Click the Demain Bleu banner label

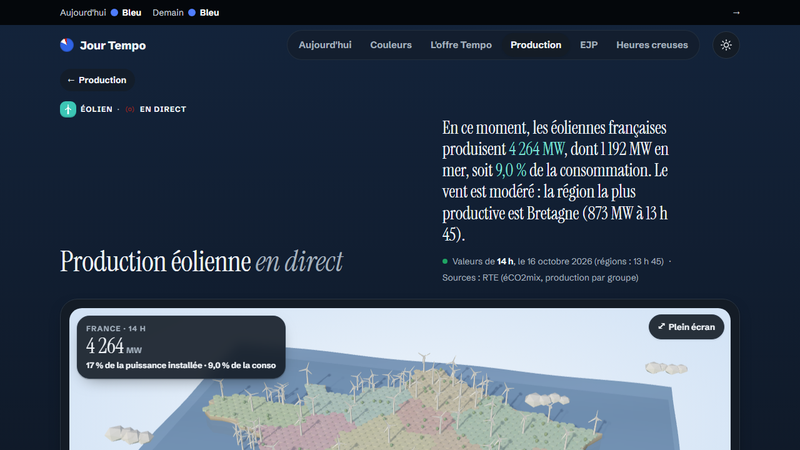186,13
